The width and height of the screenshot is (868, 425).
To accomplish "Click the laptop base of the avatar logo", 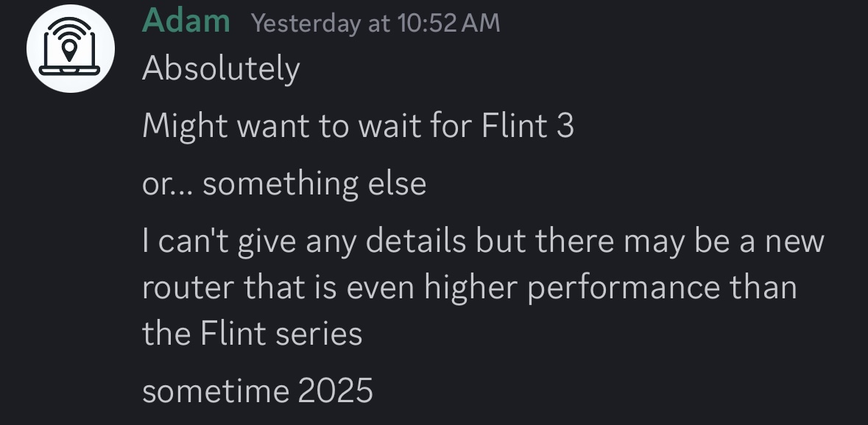I will tap(69, 71).
